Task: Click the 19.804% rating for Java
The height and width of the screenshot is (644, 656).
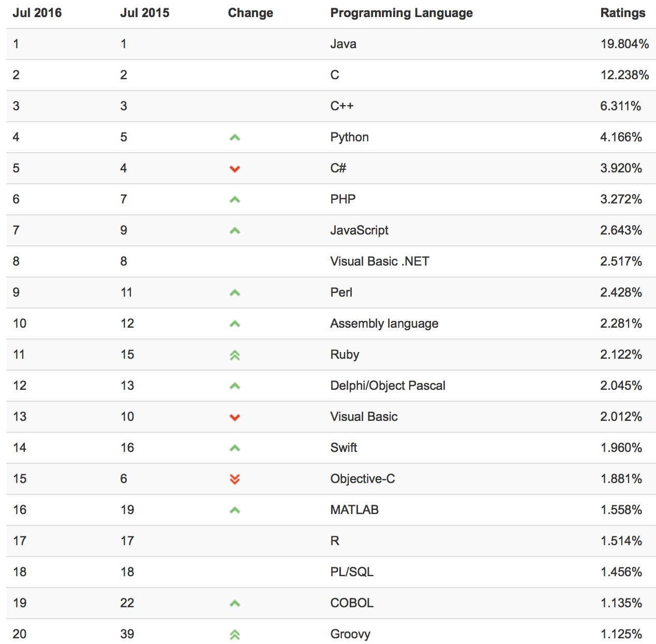Action: (x=624, y=44)
